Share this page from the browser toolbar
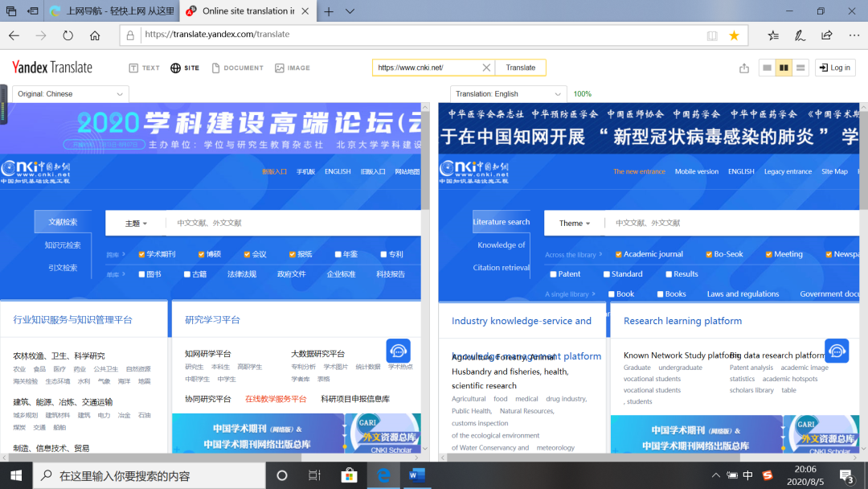Image resolution: width=868 pixels, height=489 pixels. coord(826,35)
